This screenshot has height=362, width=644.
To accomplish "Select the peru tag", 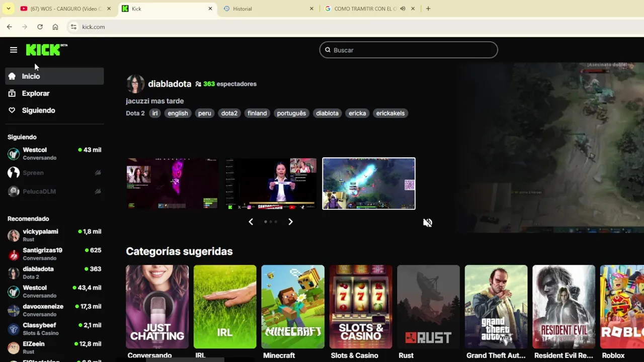I will pyautogui.click(x=205, y=113).
